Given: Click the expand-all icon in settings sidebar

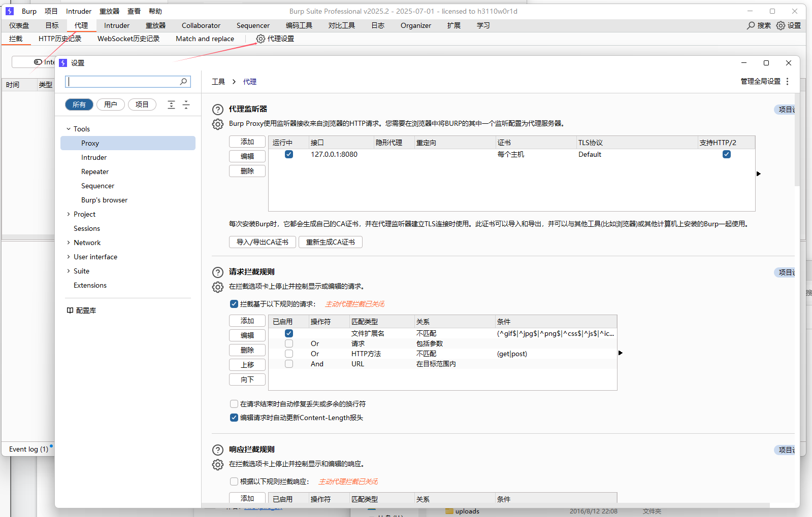Looking at the screenshot, I should tap(171, 105).
